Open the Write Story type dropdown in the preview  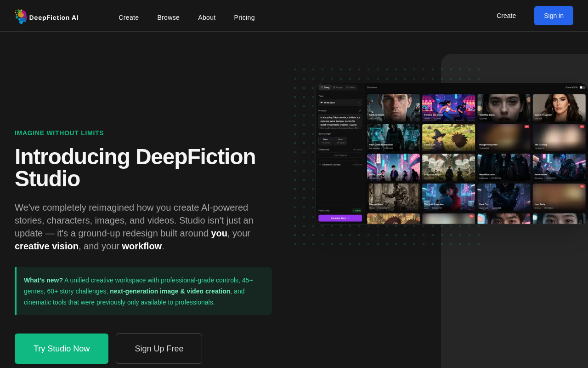(340, 103)
